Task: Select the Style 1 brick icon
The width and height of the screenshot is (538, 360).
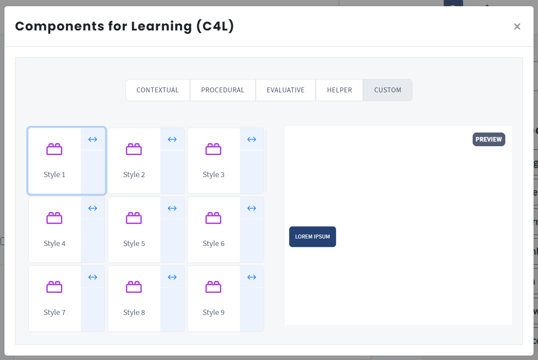Action: point(54,149)
